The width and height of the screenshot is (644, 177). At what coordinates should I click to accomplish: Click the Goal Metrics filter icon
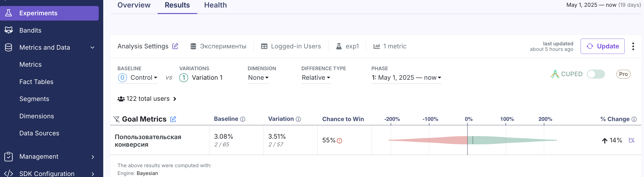tap(116, 119)
